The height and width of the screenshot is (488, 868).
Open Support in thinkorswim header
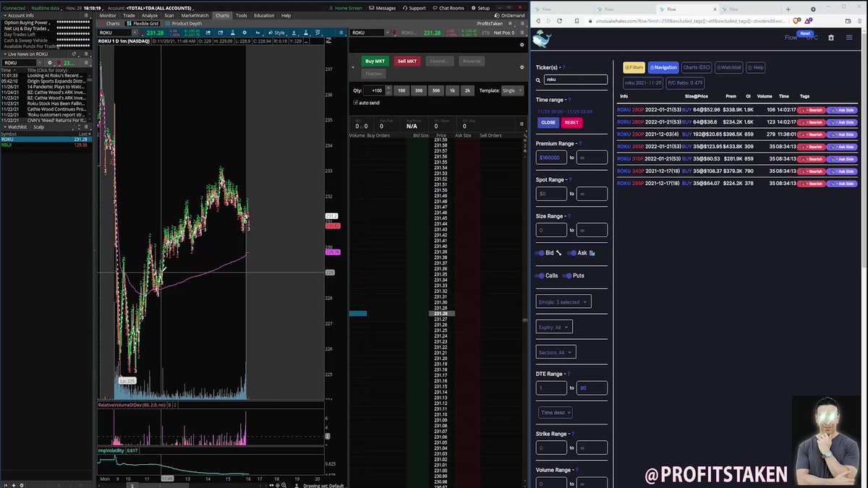[414, 8]
